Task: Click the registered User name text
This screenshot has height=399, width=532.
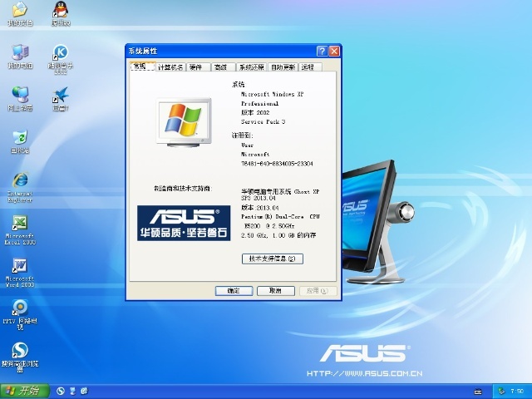Action: coord(247,145)
